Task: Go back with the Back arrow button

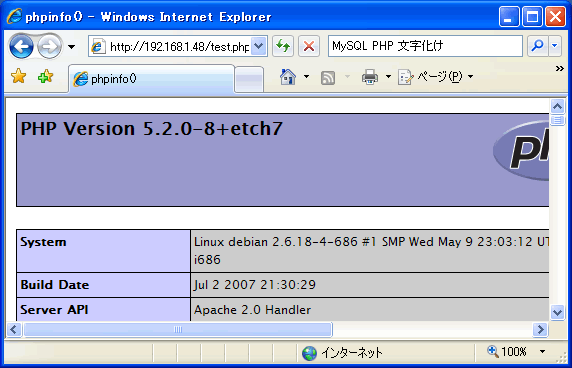Action: (x=22, y=46)
